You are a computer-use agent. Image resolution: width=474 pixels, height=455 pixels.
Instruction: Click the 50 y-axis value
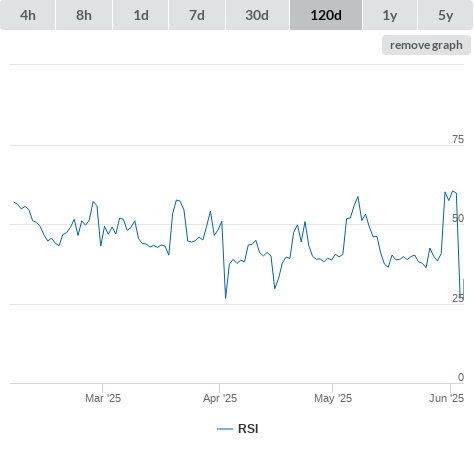(458, 218)
